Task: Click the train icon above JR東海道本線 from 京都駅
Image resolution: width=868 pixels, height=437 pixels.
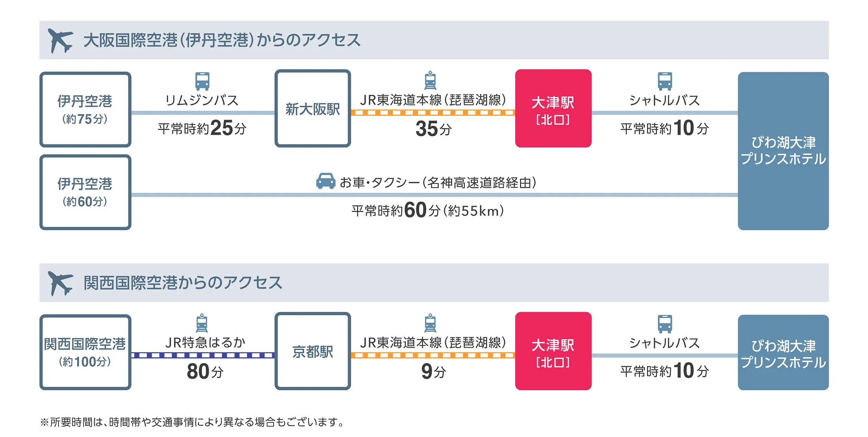Action: 430,323
